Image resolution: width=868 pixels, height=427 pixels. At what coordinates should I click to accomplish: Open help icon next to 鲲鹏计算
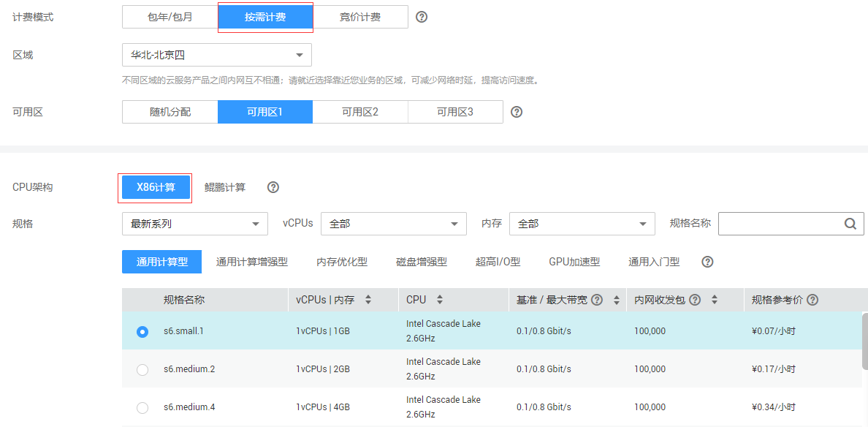click(273, 187)
